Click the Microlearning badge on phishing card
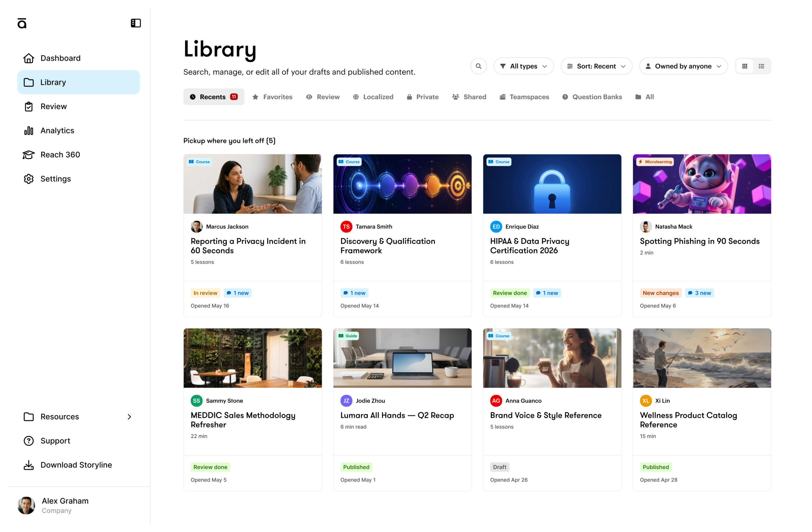 655,162
